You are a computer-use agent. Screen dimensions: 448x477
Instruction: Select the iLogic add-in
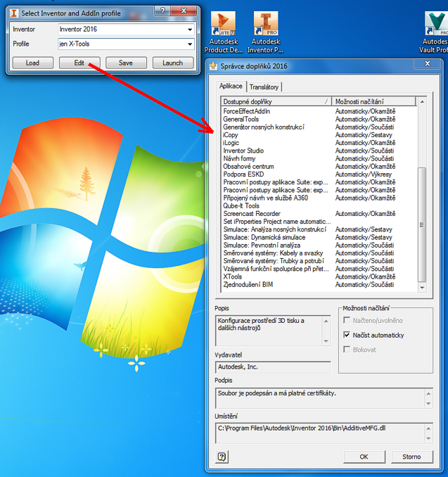pos(319,143)
